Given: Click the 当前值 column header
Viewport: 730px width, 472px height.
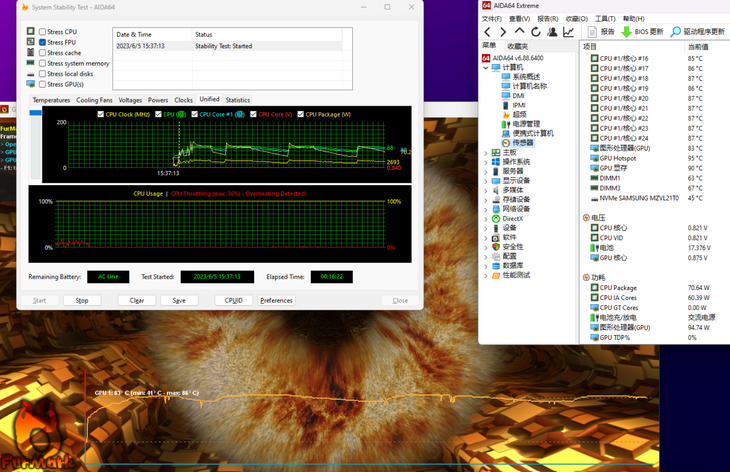Looking at the screenshot, I should [x=698, y=47].
